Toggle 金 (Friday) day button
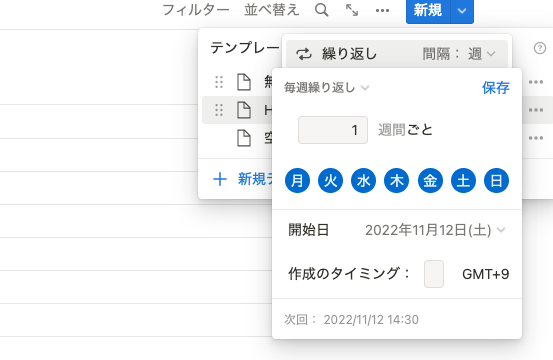The image size is (553, 360). 430,181
